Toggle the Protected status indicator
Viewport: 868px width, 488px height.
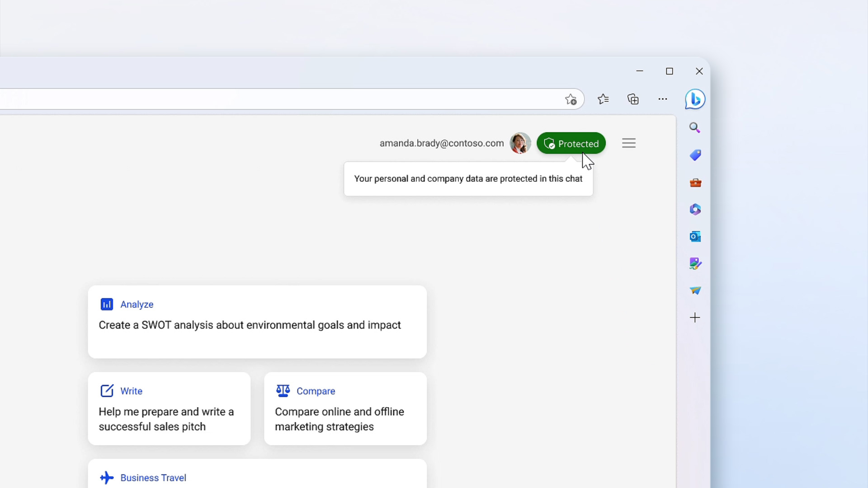571,143
